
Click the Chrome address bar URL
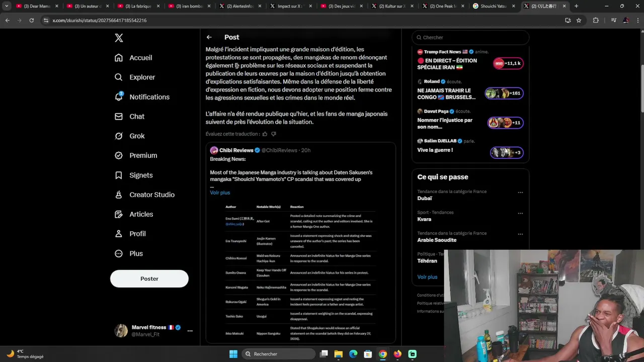click(100, 20)
